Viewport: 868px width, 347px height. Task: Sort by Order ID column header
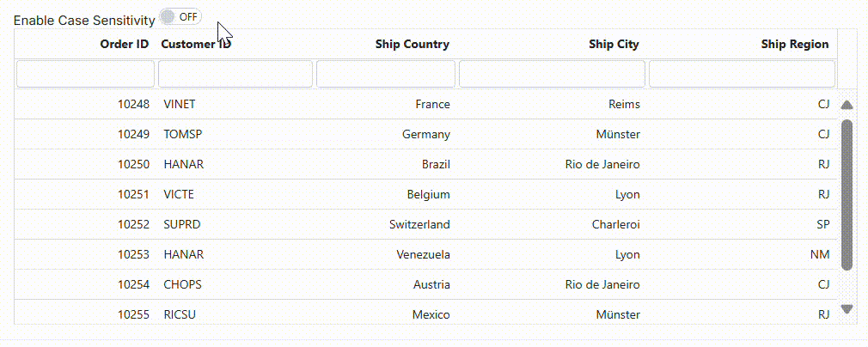point(124,45)
